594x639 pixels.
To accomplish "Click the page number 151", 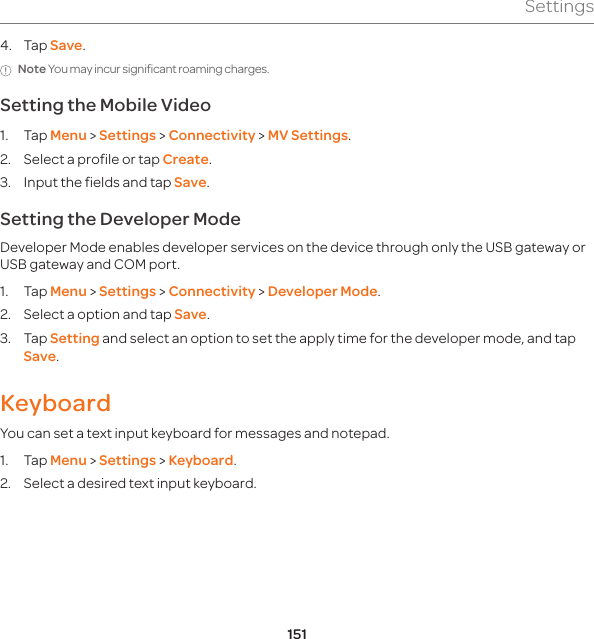I will point(297,634).
